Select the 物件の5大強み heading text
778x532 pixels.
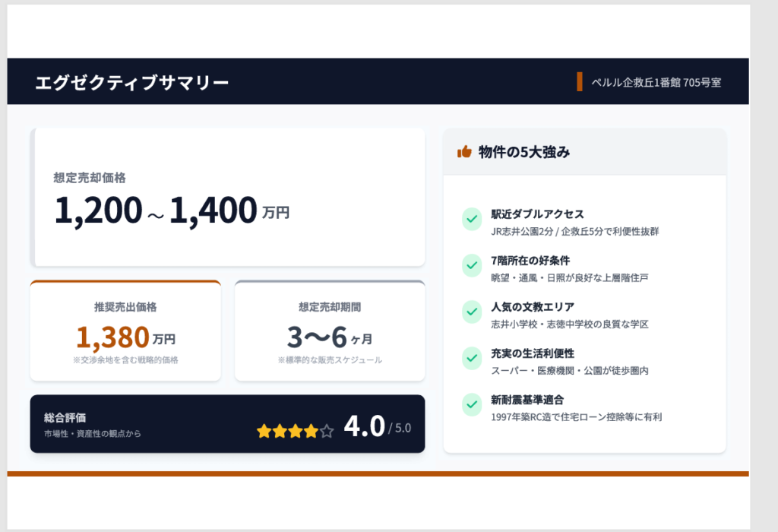click(x=524, y=152)
